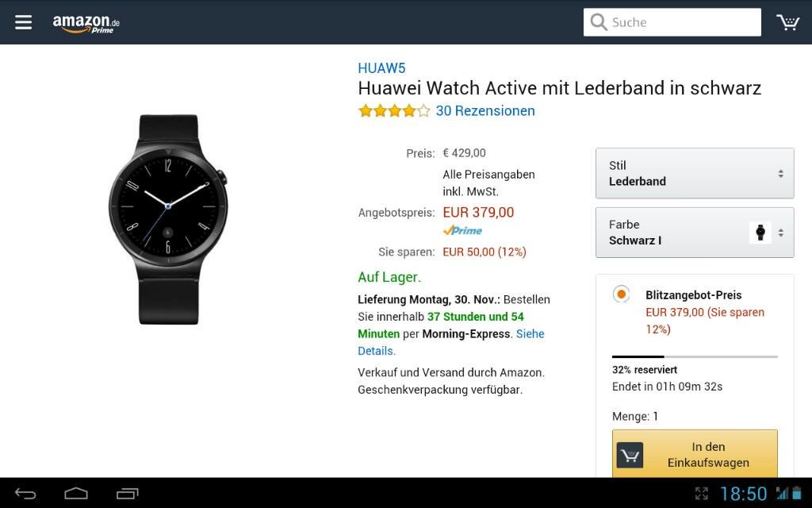Click the four-star rating icons

(394, 111)
